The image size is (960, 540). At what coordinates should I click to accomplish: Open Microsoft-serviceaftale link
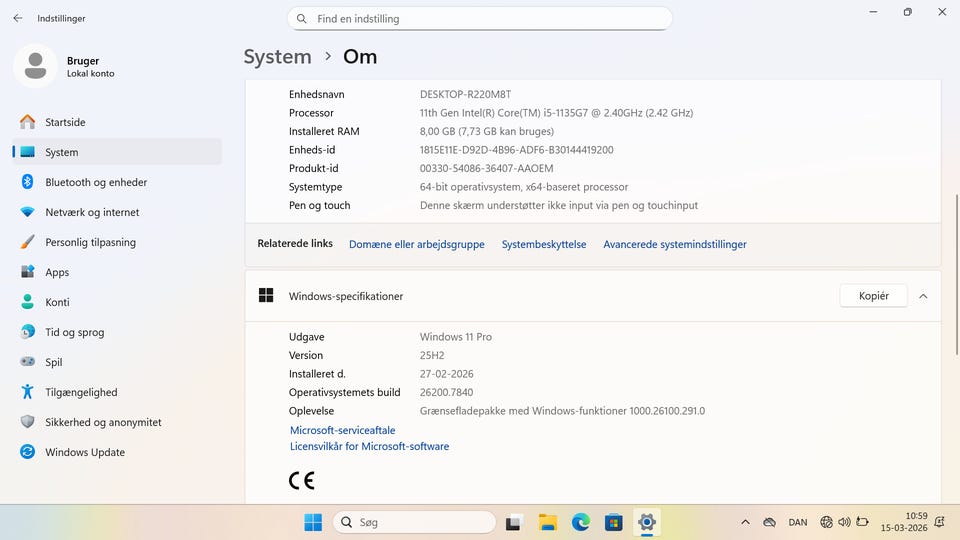coord(342,430)
